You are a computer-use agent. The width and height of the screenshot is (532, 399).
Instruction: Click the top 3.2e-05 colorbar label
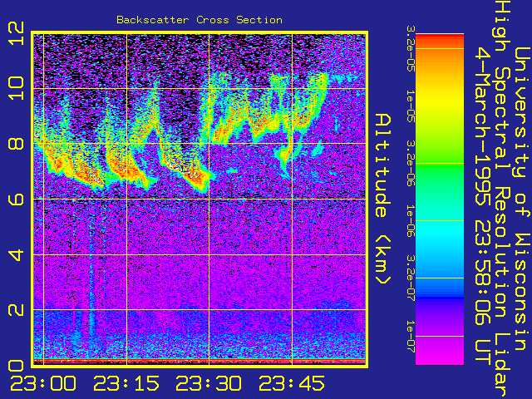[410, 48]
